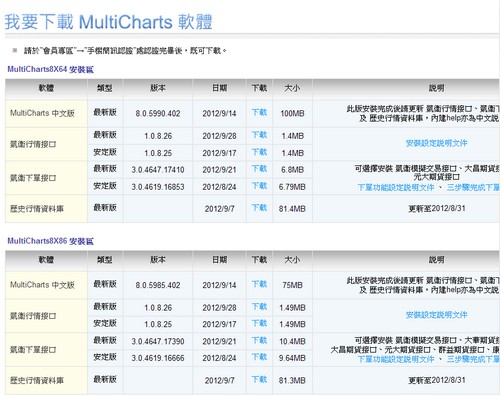Open X64 安裝設定說明文件 link
Image resolution: width=500 pixels, height=396 pixels.
(x=436, y=143)
